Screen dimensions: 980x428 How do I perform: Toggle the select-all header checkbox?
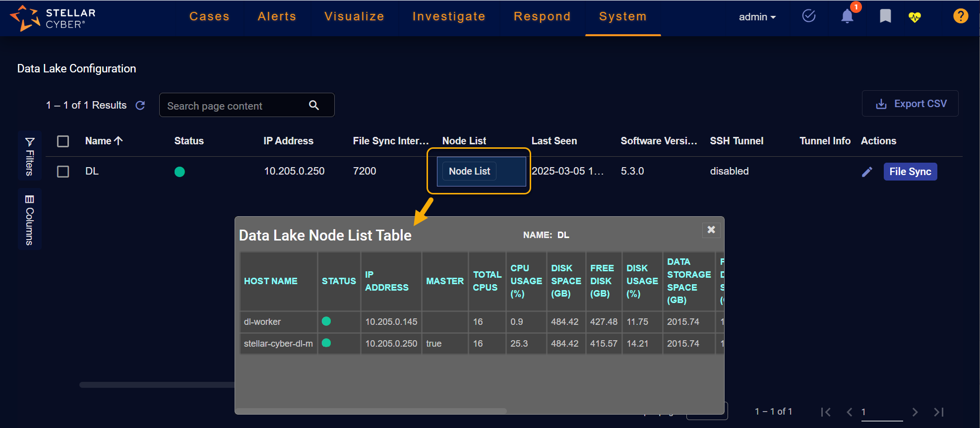click(x=63, y=141)
